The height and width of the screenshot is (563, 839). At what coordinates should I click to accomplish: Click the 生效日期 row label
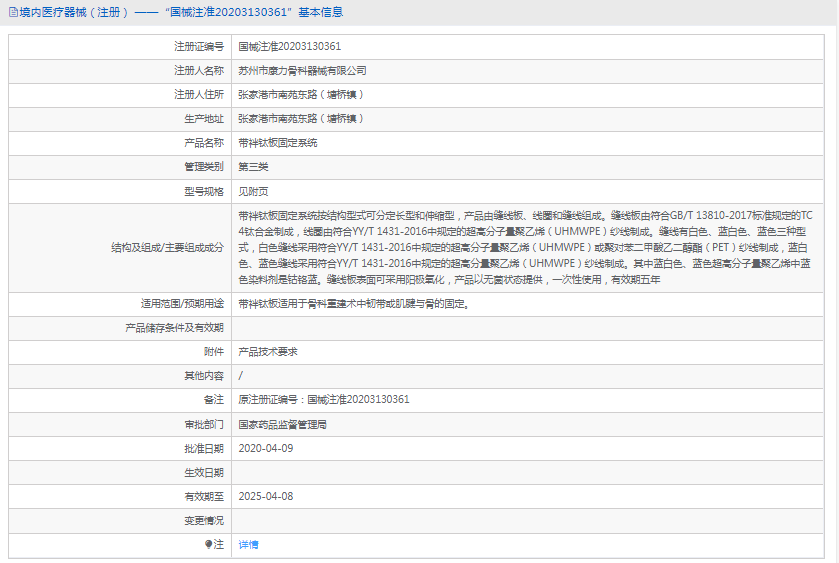coord(204,473)
